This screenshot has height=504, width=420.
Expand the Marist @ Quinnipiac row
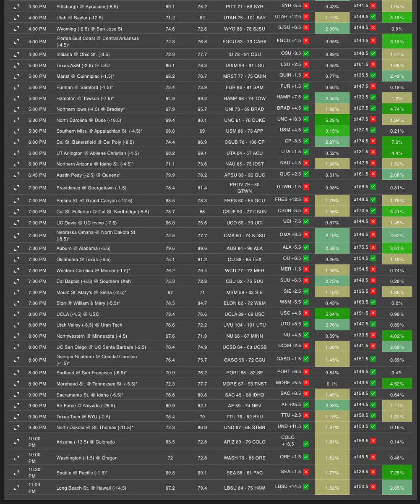(x=16, y=76)
